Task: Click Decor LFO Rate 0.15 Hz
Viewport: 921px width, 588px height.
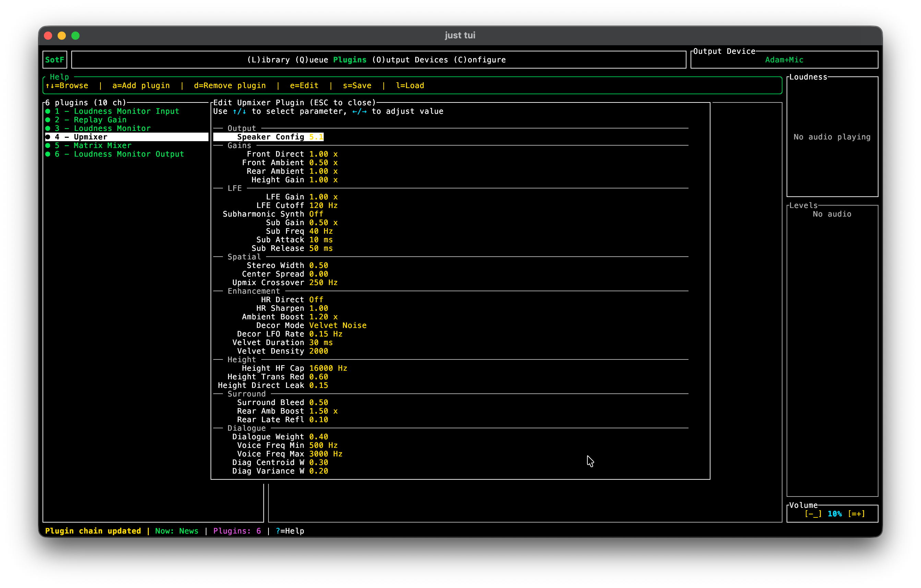Action: [x=289, y=334]
